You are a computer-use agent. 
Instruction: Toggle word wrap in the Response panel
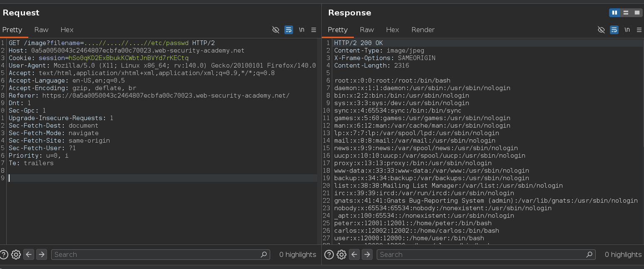tap(614, 30)
